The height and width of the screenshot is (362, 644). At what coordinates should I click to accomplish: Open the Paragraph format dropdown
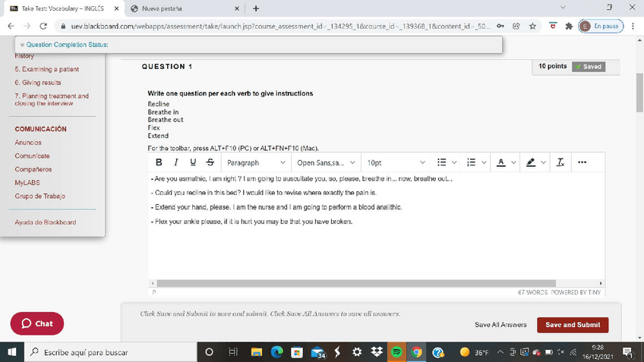pyautogui.click(x=256, y=163)
